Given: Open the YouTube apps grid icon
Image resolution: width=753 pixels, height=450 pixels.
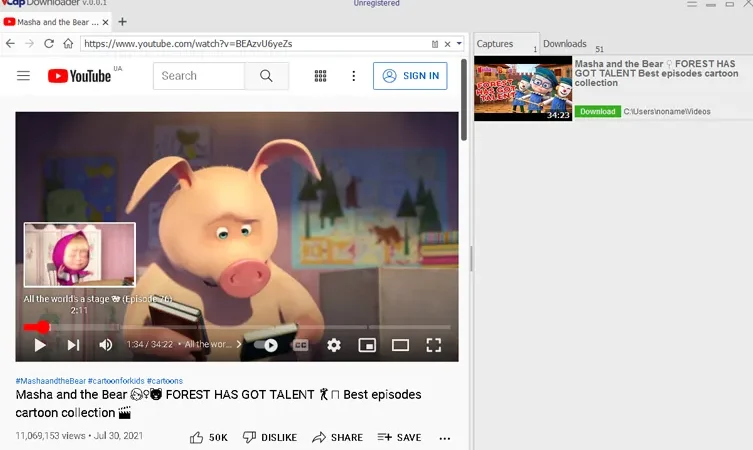Looking at the screenshot, I should pos(320,76).
